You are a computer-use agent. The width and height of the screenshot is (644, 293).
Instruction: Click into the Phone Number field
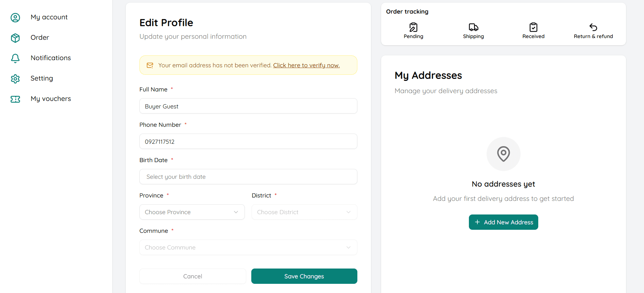[248, 141]
